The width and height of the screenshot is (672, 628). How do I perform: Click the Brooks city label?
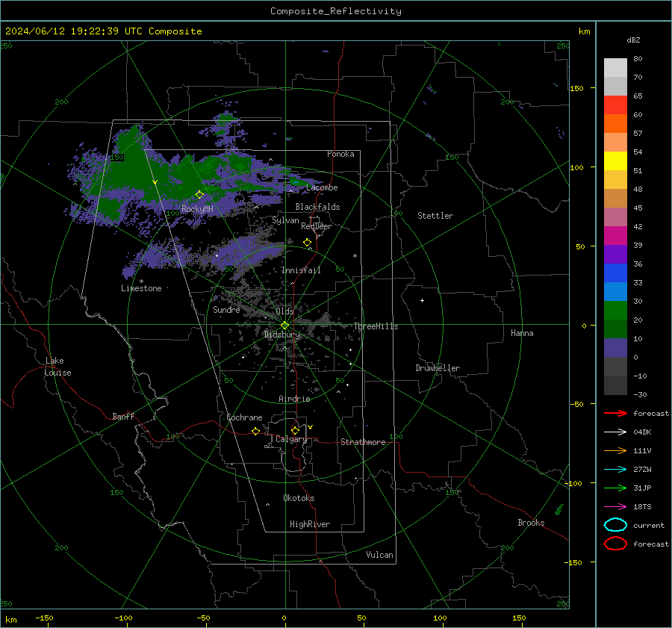[531, 523]
